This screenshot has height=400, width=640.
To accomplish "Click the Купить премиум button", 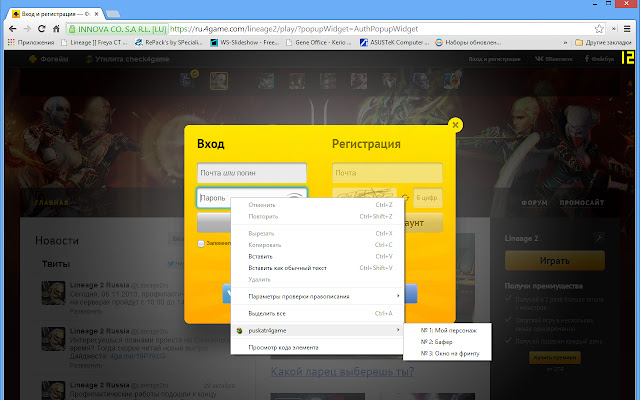I will pos(555,358).
